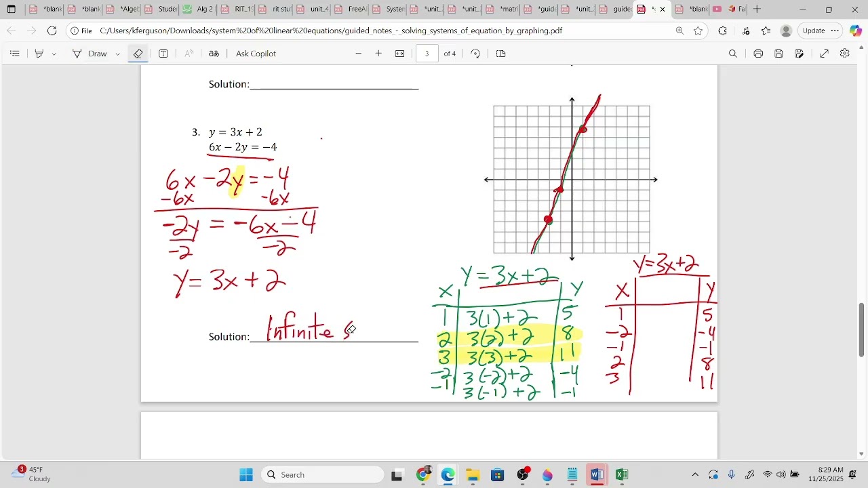
Task: Print the PDF document
Action: click(758, 54)
